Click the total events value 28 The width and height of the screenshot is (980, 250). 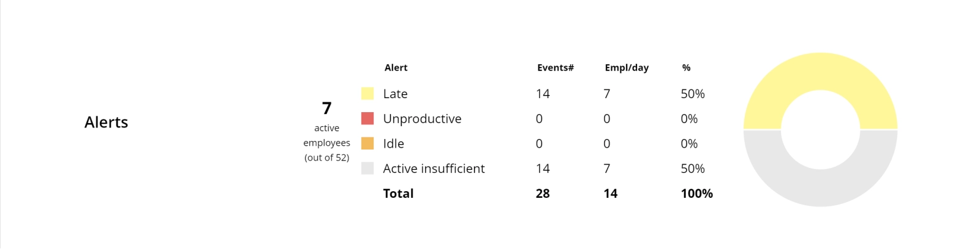(543, 194)
